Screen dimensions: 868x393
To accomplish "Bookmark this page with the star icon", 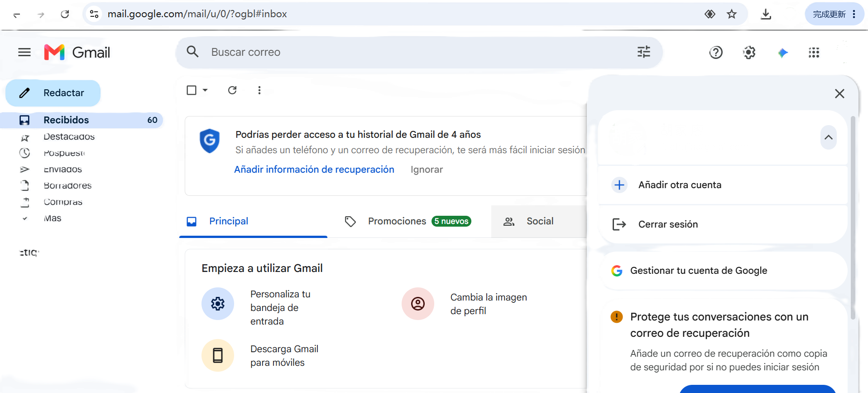I will tap(732, 14).
